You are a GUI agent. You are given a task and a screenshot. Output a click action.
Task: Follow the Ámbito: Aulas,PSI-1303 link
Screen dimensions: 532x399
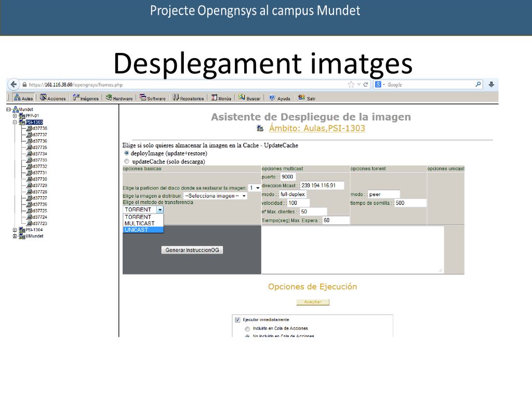[317, 128]
